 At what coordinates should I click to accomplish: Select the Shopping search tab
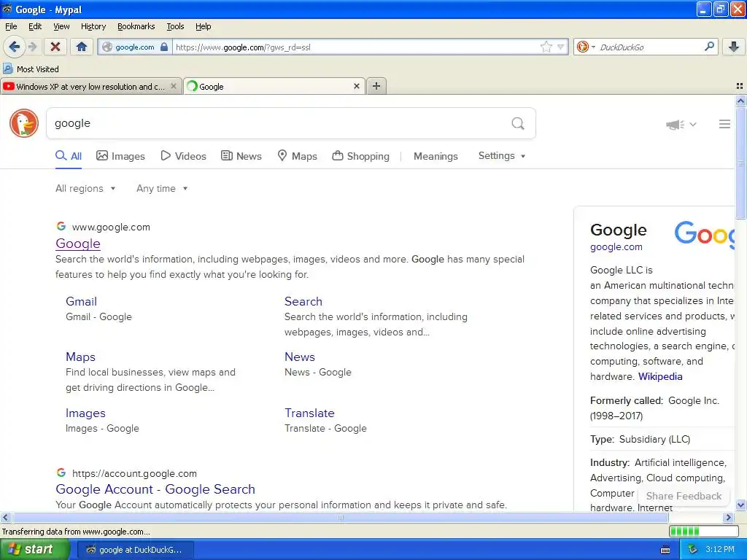pos(360,156)
